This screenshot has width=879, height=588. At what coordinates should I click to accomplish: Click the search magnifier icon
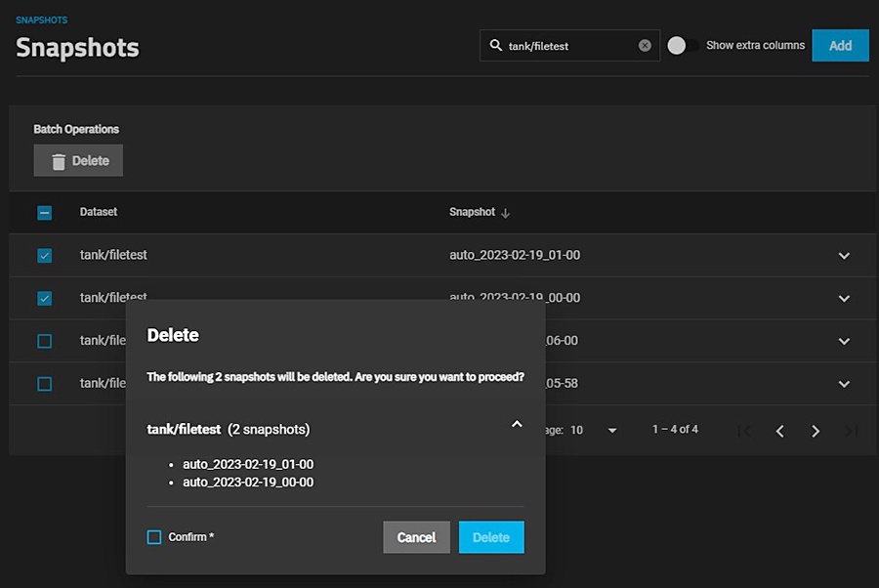(x=495, y=46)
